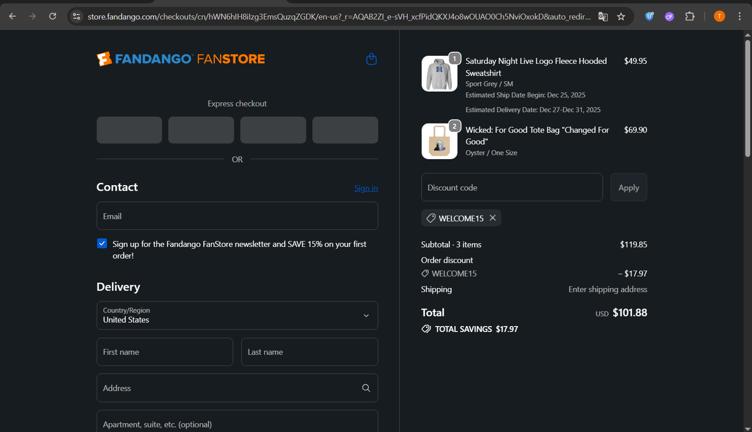
Task: Click the 'Wicked: For Good Tote Bag' title
Action: pos(537,136)
